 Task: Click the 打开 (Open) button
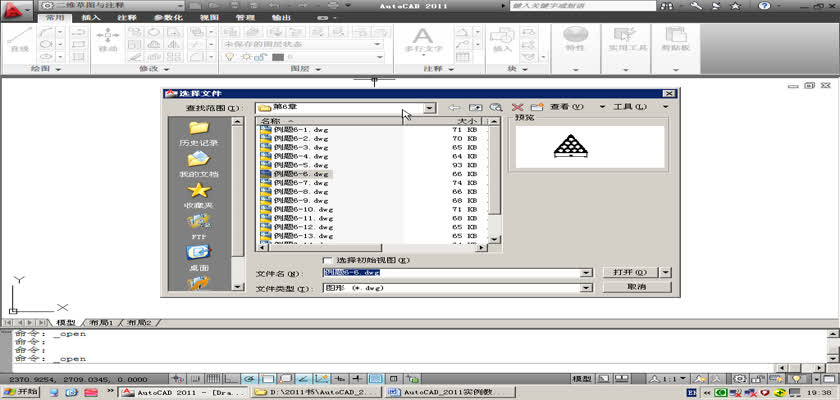[x=630, y=272]
